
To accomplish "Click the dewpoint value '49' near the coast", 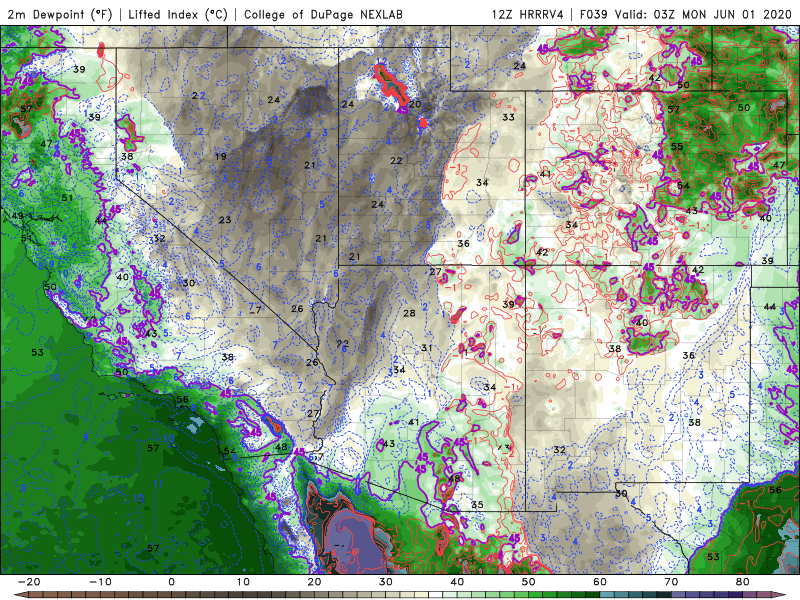I will pyautogui.click(x=17, y=215).
